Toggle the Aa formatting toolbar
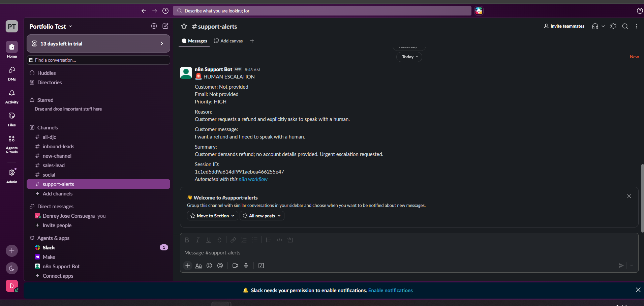The height and width of the screenshot is (306, 644). pyautogui.click(x=198, y=266)
